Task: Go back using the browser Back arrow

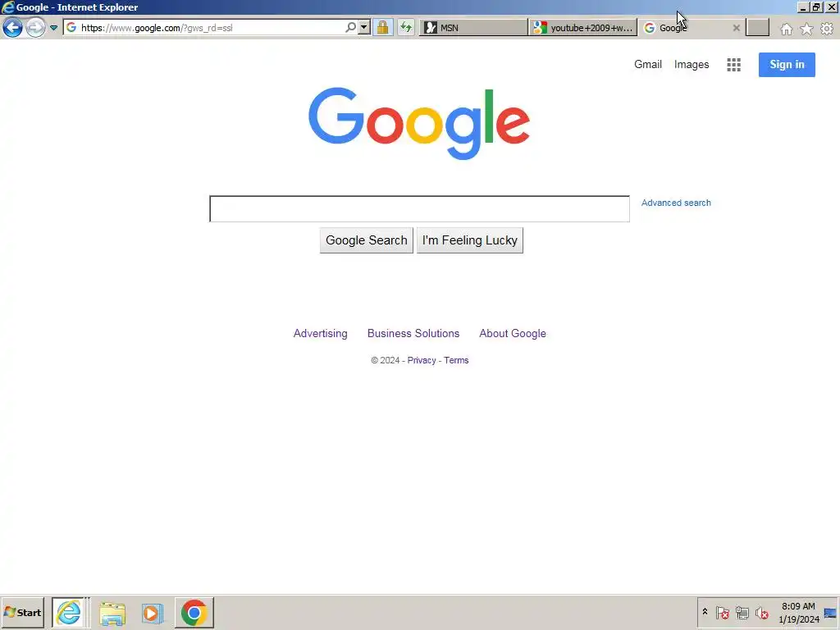Action: [x=12, y=27]
